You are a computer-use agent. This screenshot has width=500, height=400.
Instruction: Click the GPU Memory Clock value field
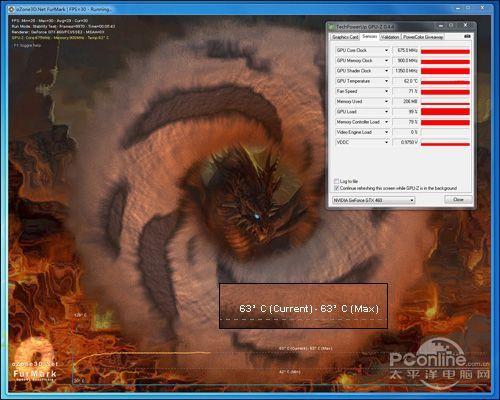coord(405,61)
